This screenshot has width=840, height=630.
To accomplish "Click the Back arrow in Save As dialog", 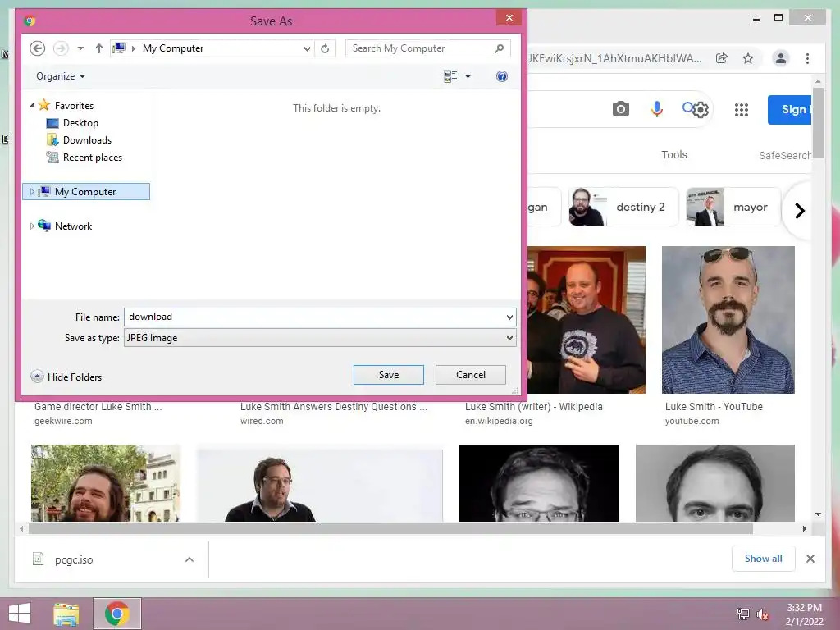I will click(37, 48).
